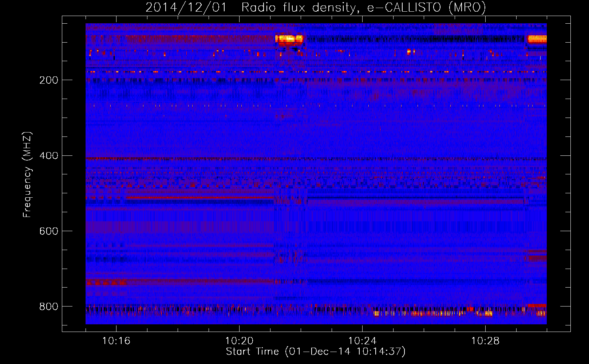589x364 pixels.
Task: Click the 10:28 time tick label
Action: [485, 341]
